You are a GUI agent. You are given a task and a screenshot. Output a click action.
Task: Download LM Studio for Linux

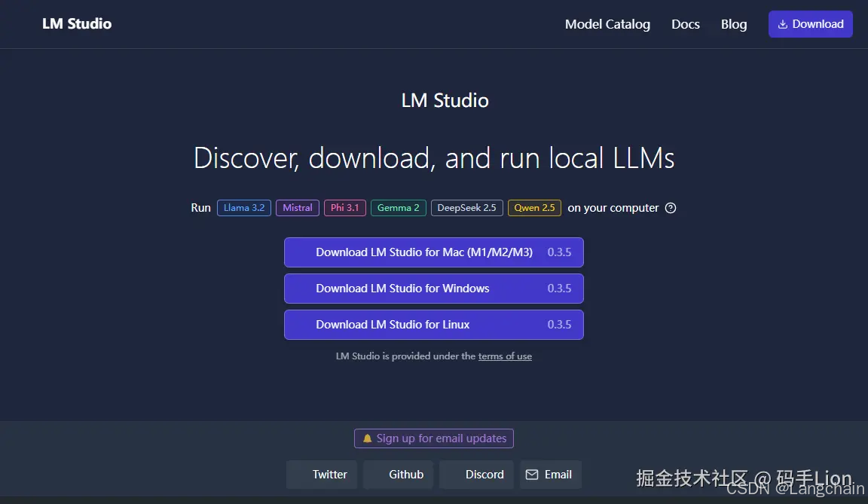click(x=434, y=325)
